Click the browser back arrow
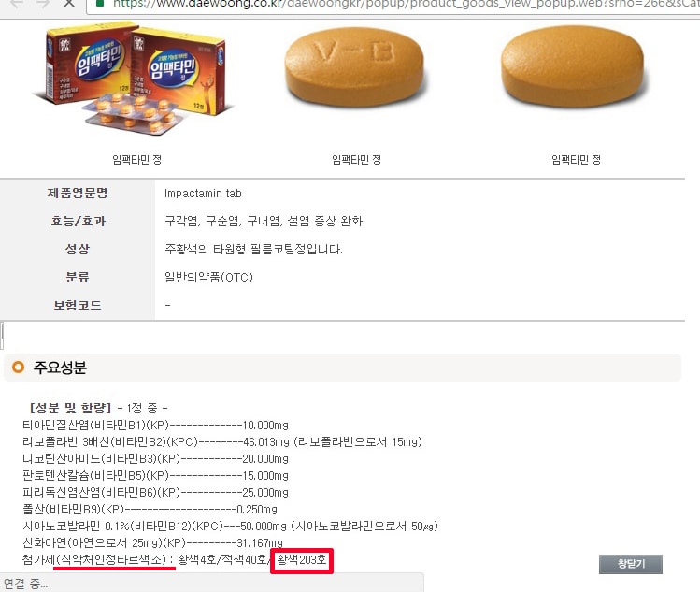Viewport: 700px width, 592px height. point(17,4)
